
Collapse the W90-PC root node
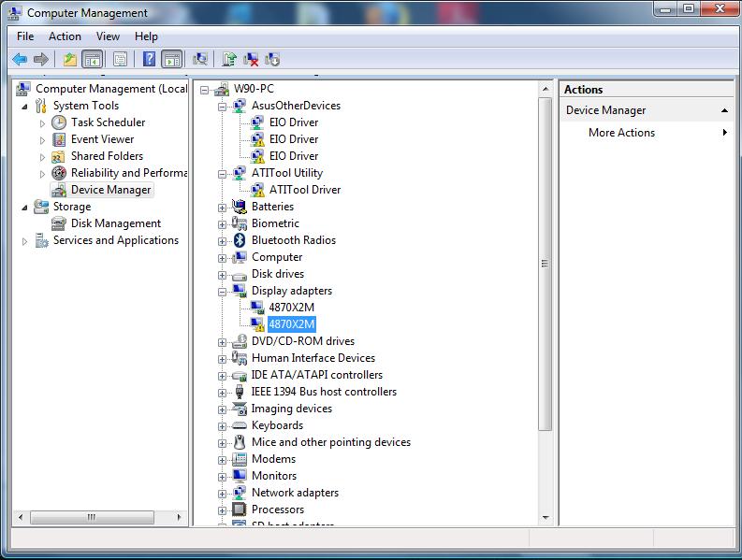[204, 90]
